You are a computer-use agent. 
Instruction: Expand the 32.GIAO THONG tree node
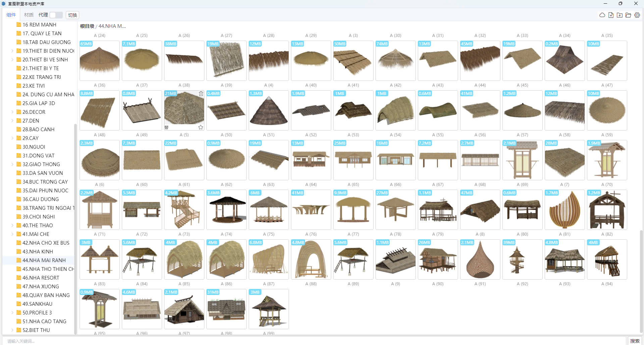(12, 164)
